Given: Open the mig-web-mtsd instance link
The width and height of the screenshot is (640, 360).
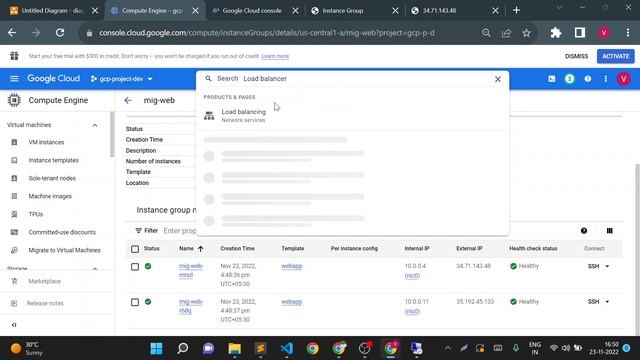Looking at the screenshot, I should (x=191, y=271).
